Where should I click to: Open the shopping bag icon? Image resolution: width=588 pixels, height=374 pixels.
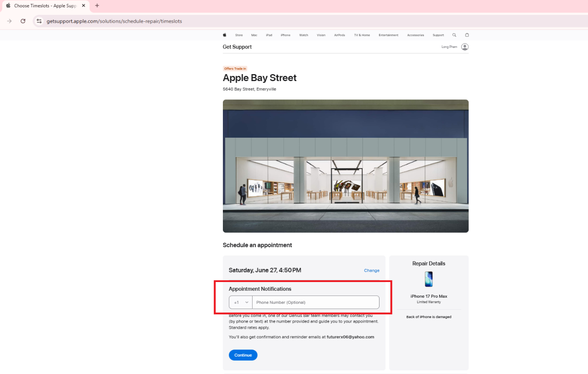pos(467,35)
